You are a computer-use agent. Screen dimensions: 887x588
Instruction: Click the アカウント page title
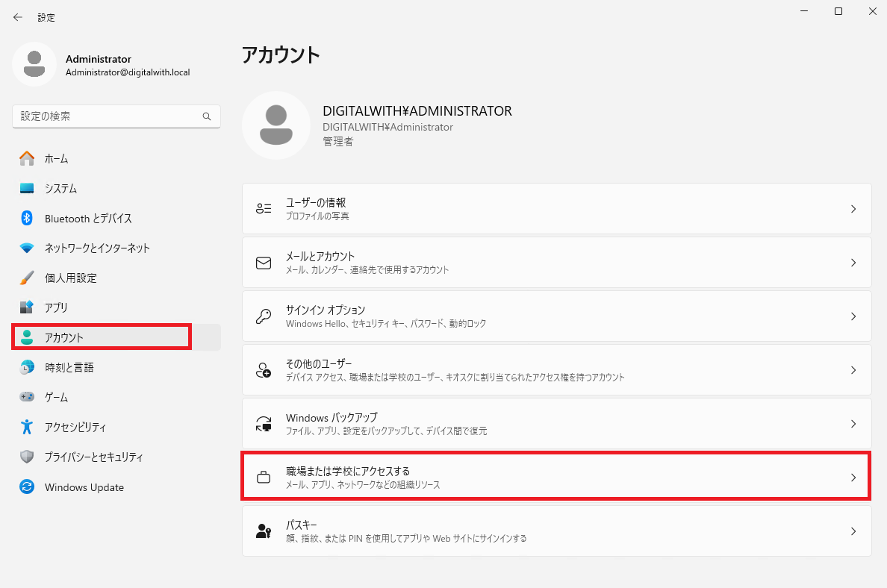pyautogui.click(x=281, y=54)
